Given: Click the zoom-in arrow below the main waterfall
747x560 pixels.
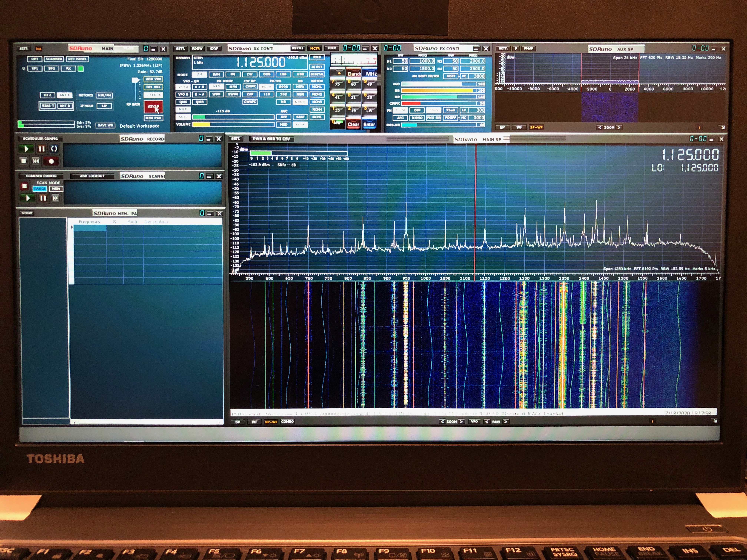Looking at the screenshot, I should (461, 421).
